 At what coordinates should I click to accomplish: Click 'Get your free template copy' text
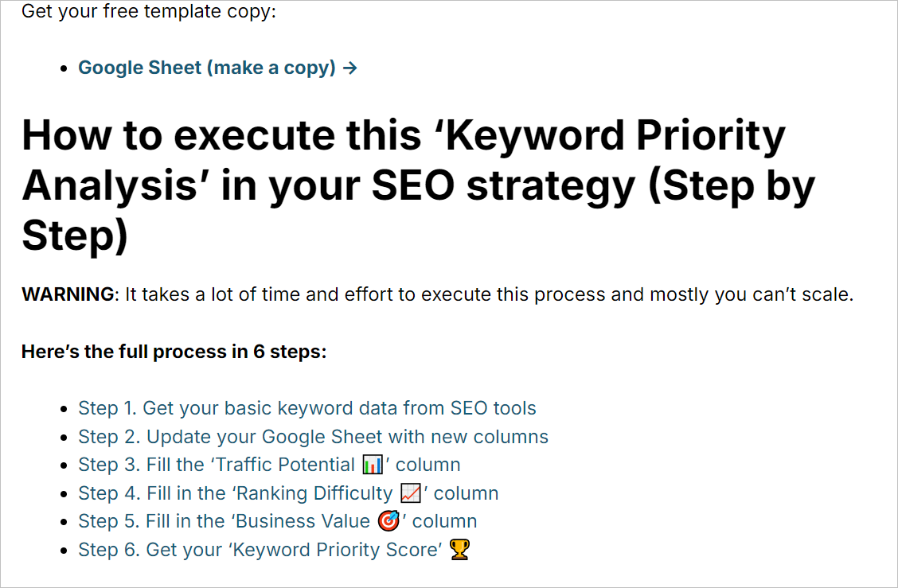pyautogui.click(x=149, y=11)
